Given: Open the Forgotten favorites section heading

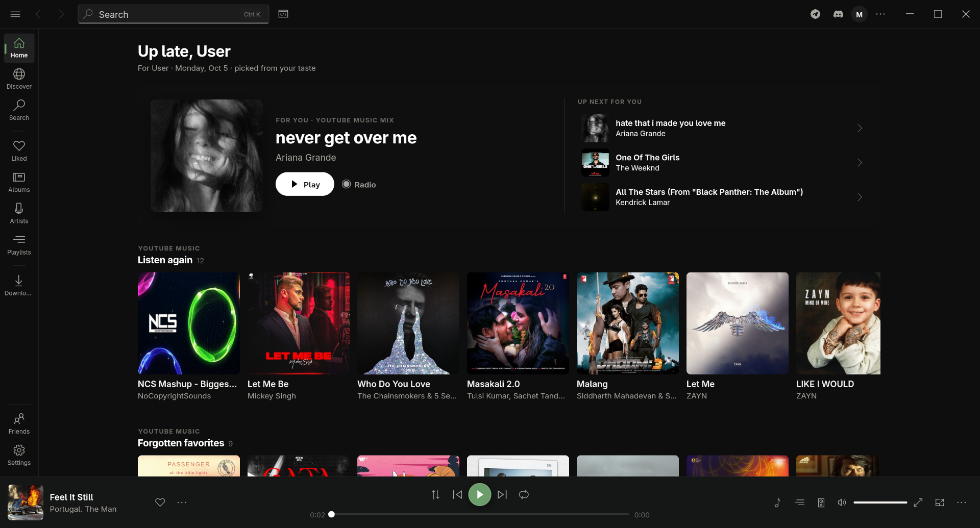Looking at the screenshot, I should pyautogui.click(x=181, y=443).
